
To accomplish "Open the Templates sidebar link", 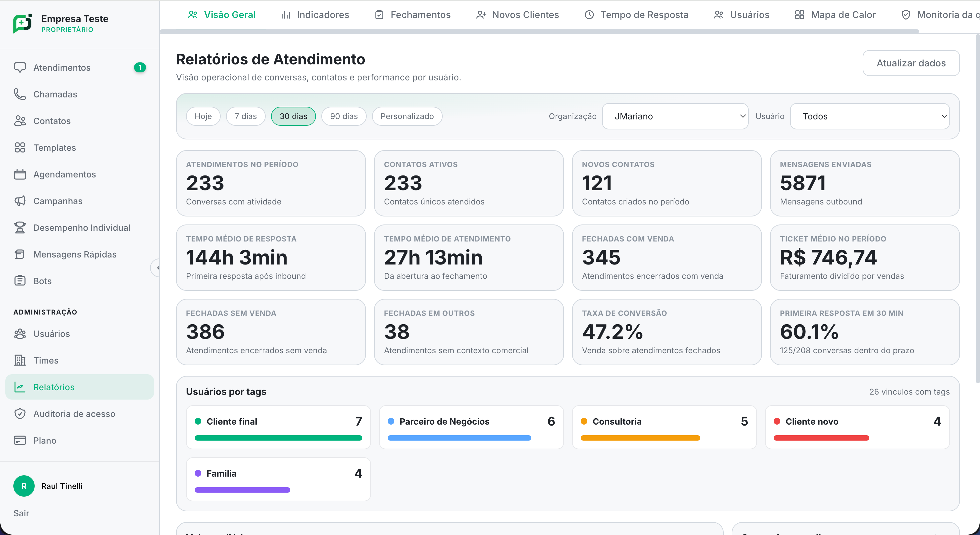I will click(80, 147).
